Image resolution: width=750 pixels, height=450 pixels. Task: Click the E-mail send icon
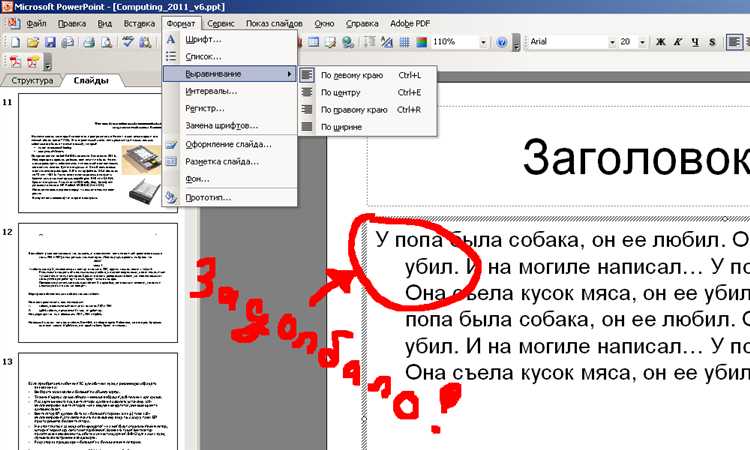tap(68, 42)
